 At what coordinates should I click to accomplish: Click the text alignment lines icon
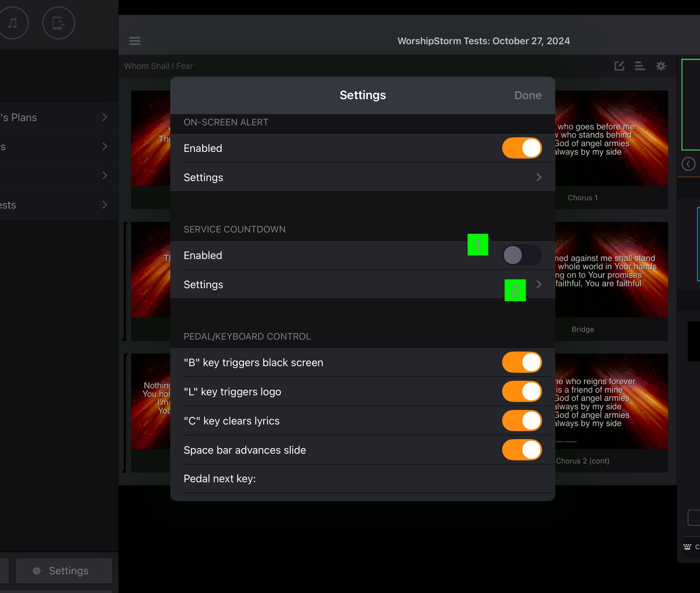(640, 66)
